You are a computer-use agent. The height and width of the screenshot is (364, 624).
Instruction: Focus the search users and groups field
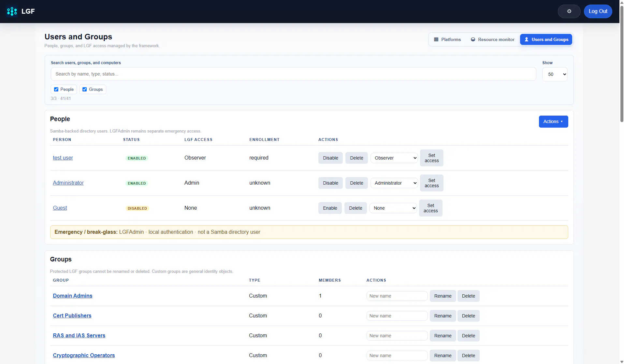point(293,74)
